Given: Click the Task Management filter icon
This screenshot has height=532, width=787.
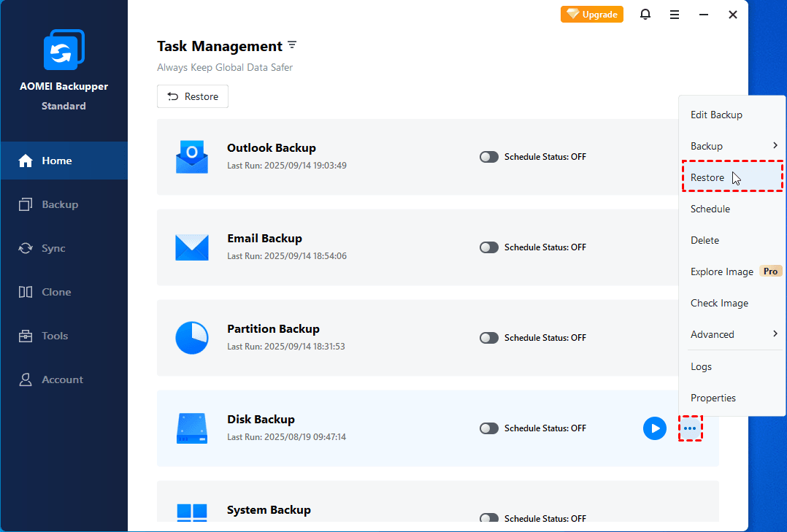Looking at the screenshot, I should click(292, 45).
